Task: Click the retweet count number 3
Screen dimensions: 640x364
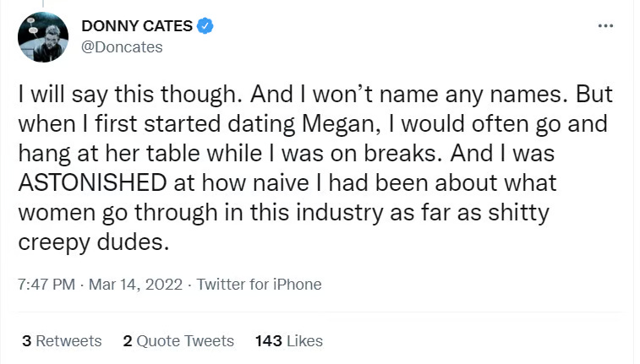Action: (x=26, y=341)
